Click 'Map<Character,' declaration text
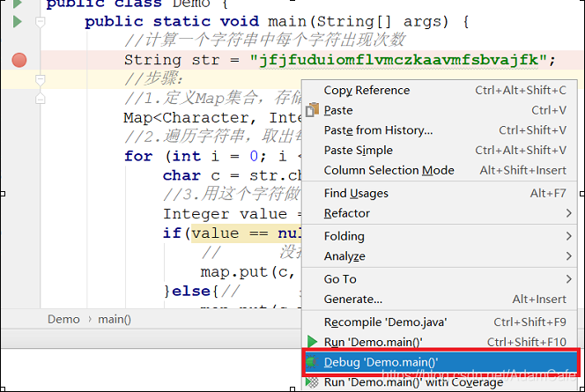The width and height of the screenshot is (585, 392). pos(190,118)
